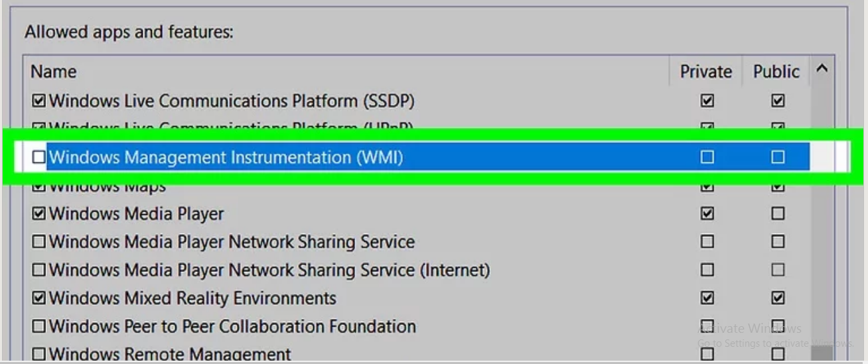Disable Private for Windows Live Communications (SSDP)

pyautogui.click(x=707, y=101)
